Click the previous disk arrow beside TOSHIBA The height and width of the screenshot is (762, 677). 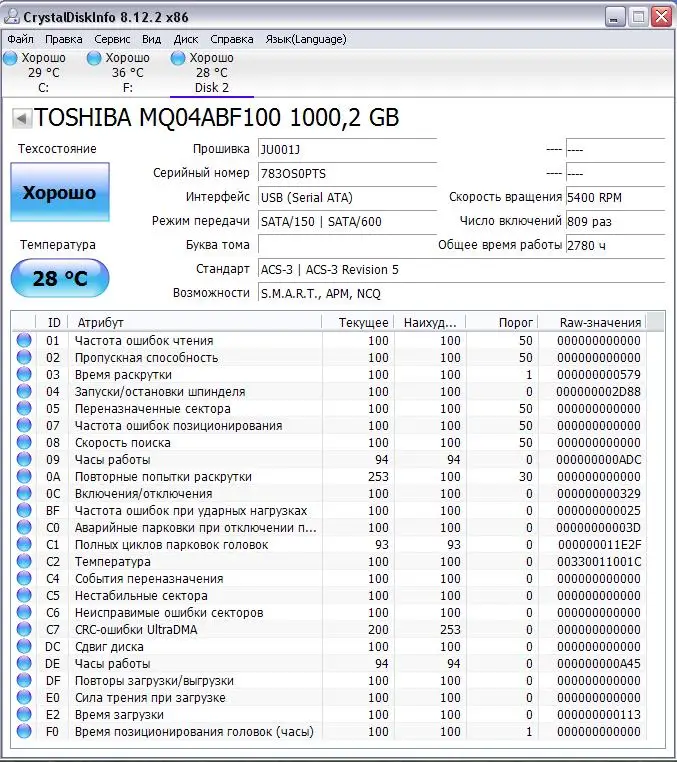[x=21, y=118]
